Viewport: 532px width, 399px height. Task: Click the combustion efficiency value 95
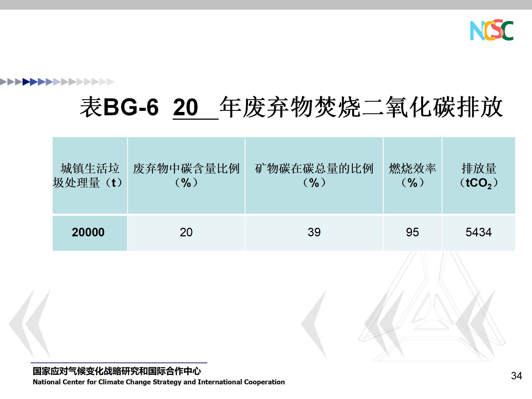point(413,232)
